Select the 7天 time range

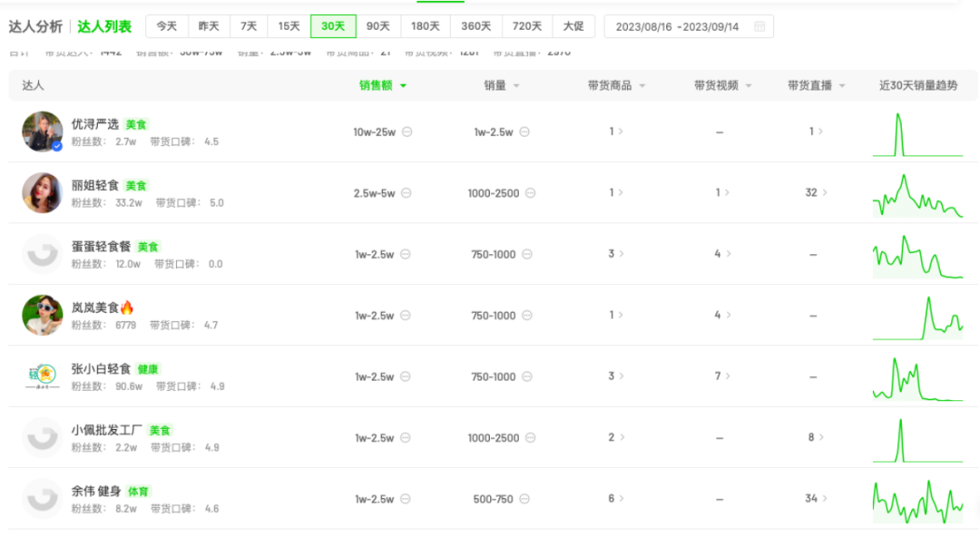click(249, 26)
